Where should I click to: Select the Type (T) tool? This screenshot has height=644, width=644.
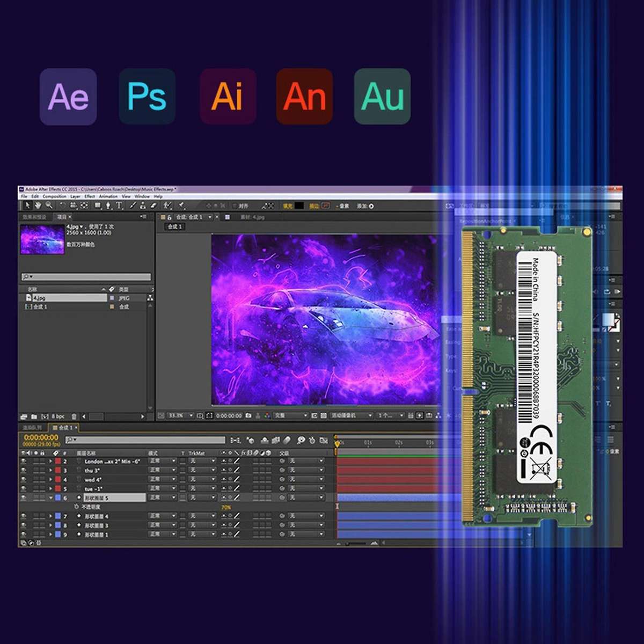119,206
